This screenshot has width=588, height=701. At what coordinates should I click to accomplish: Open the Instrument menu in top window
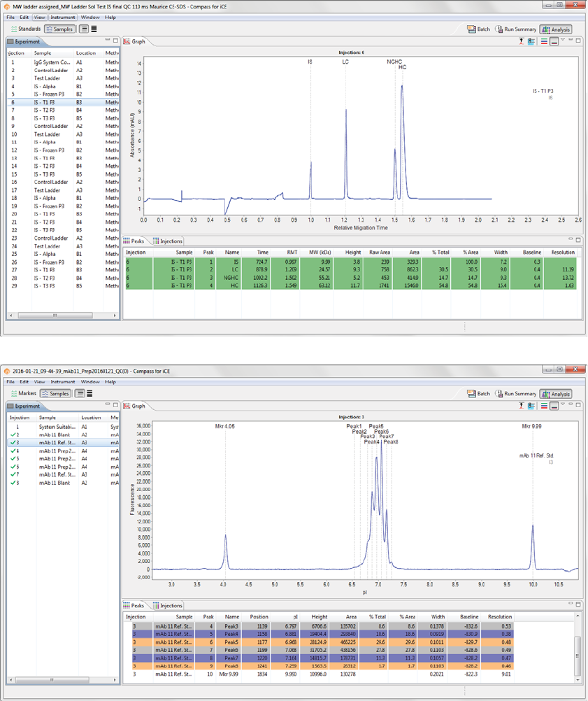[x=62, y=17]
